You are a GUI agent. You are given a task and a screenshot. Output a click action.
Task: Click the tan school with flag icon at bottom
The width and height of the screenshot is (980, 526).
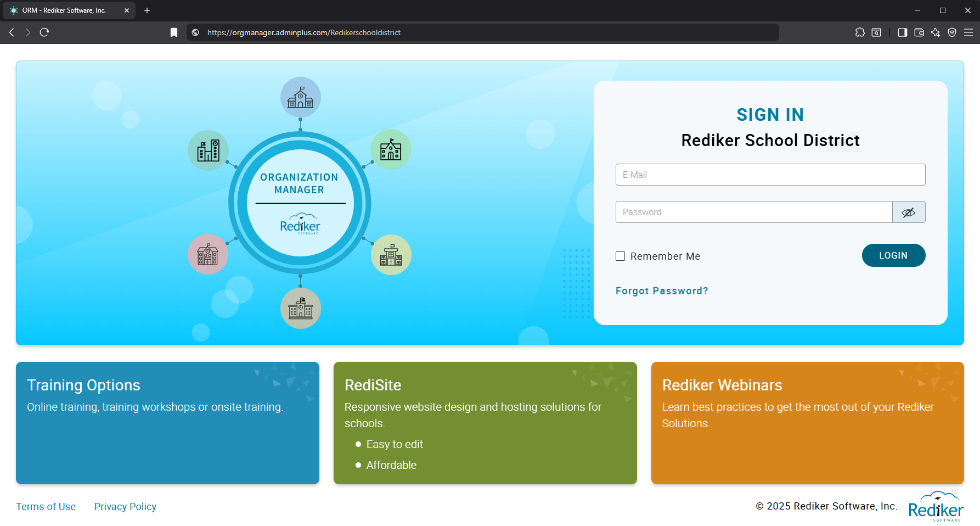301,309
